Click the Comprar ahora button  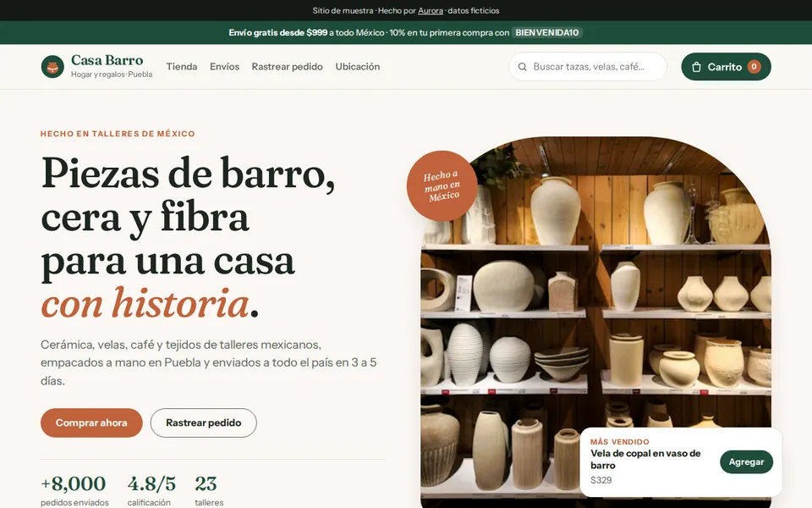pos(91,422)
